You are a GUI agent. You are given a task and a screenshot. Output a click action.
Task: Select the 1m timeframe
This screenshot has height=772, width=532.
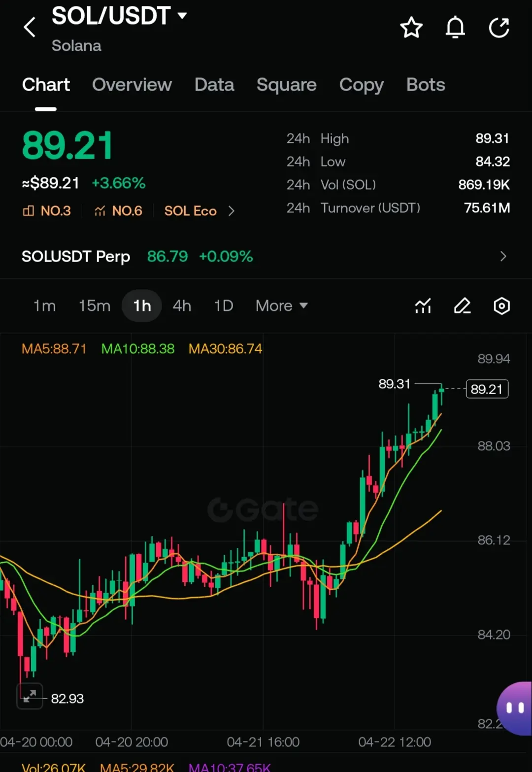click(x=44, y=306)
